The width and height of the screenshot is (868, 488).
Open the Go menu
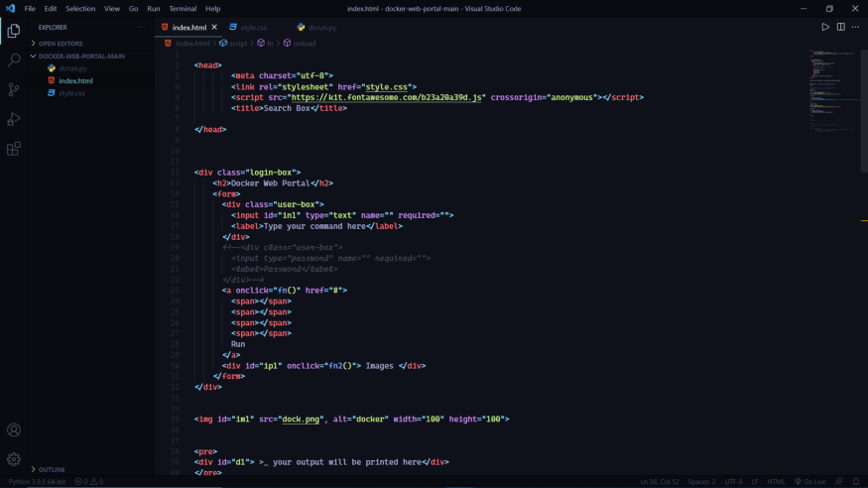[x=133, y=8]
